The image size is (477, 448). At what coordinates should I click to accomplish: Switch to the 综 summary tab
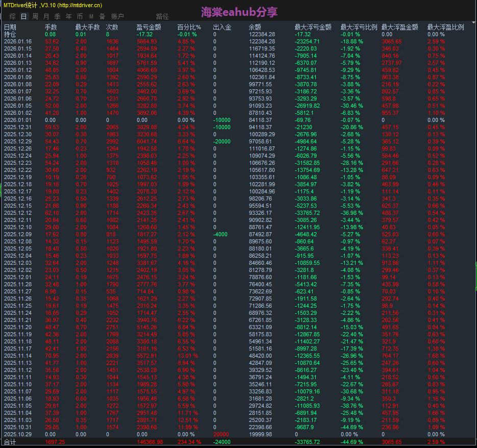(12, 16)
